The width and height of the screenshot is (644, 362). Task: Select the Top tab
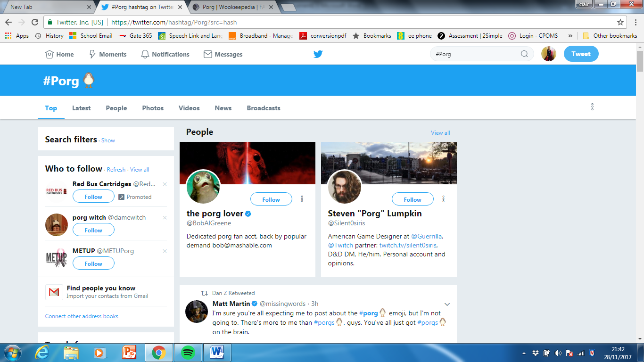(x=51, y=108)
